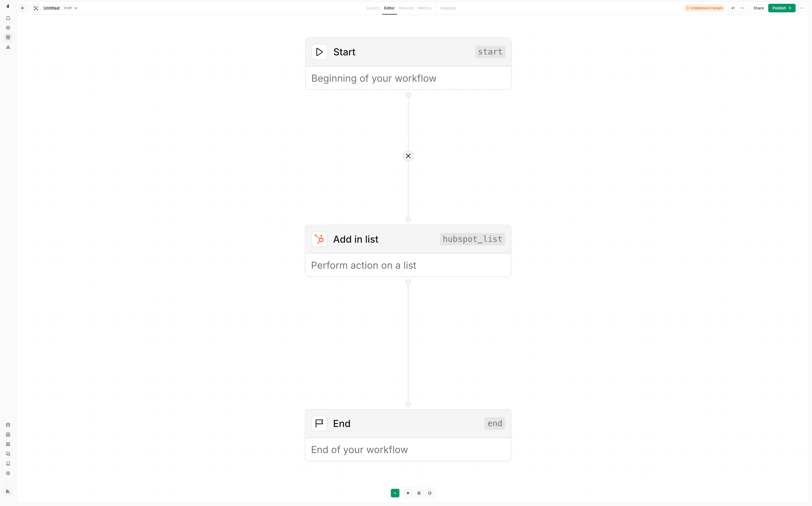Open the contact portrait sidebar icon
This screenshot has width=812, height=506.
tap(8, 435)
